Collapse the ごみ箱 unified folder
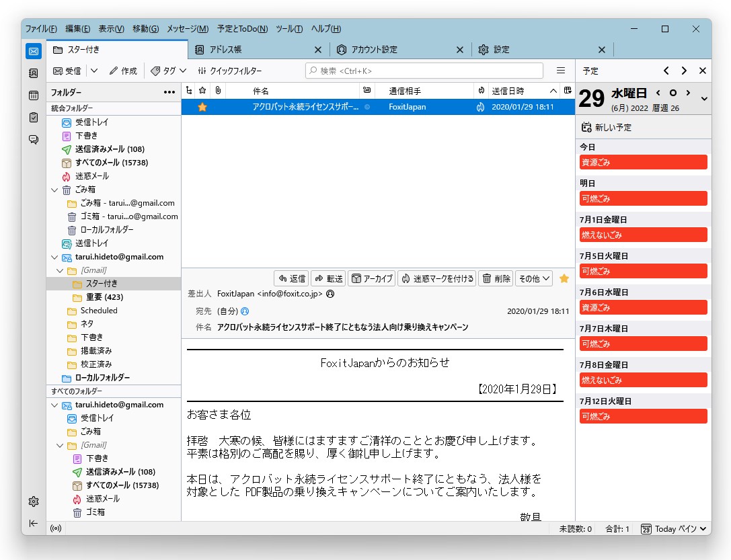 (54, 190)
